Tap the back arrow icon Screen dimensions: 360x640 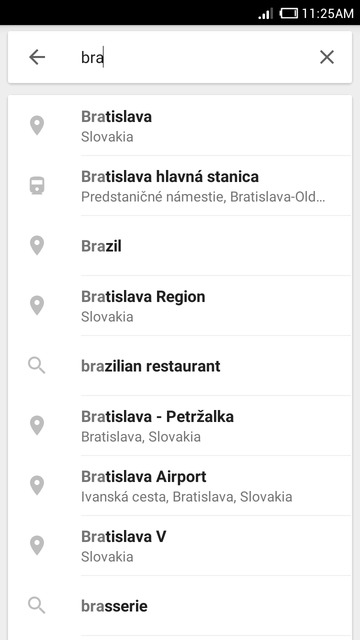pyautogui.click(x=37, y=58)
